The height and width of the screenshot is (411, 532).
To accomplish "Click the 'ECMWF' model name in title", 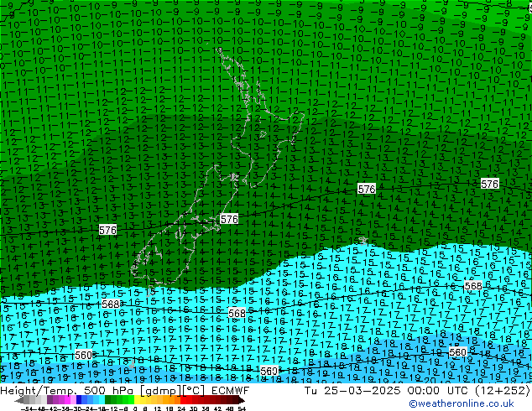I will (231, 391).
